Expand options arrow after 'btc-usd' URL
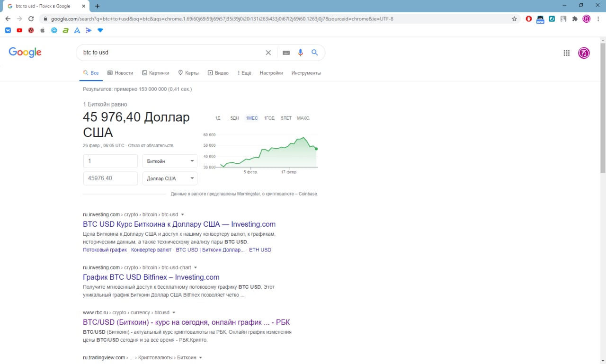Screen dimensions: 606x364 (x=183, y=215)
